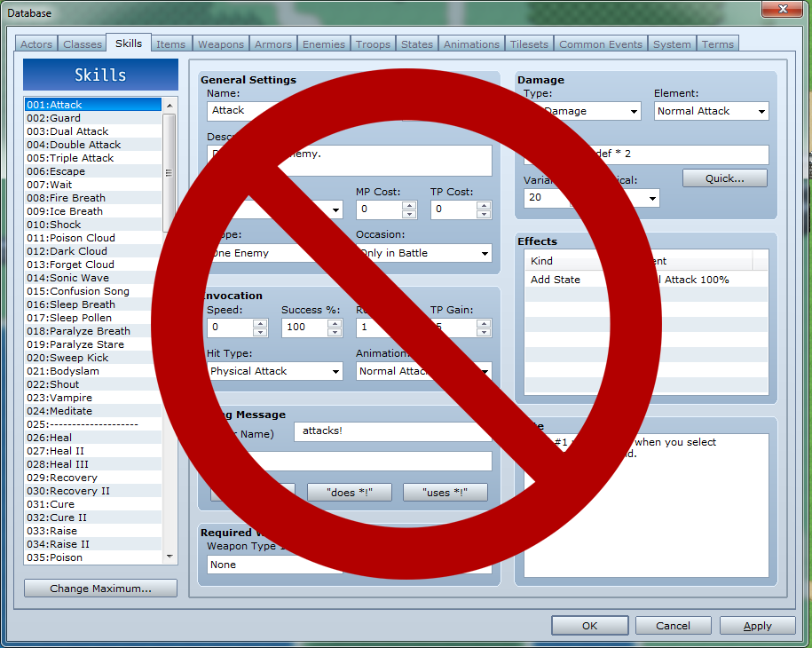
Task: Select skill 008:Fire Breath in the list
Action: (x=78, y=198)
